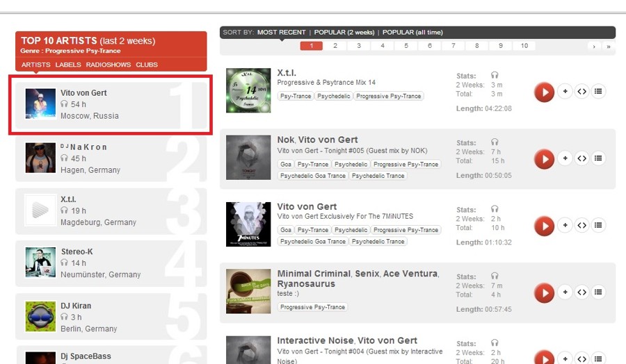The height and width of the screenshot is (364, 626).
Task: Click Psychedelic tag on X.t.I. mix
Action: coord(334,96)
